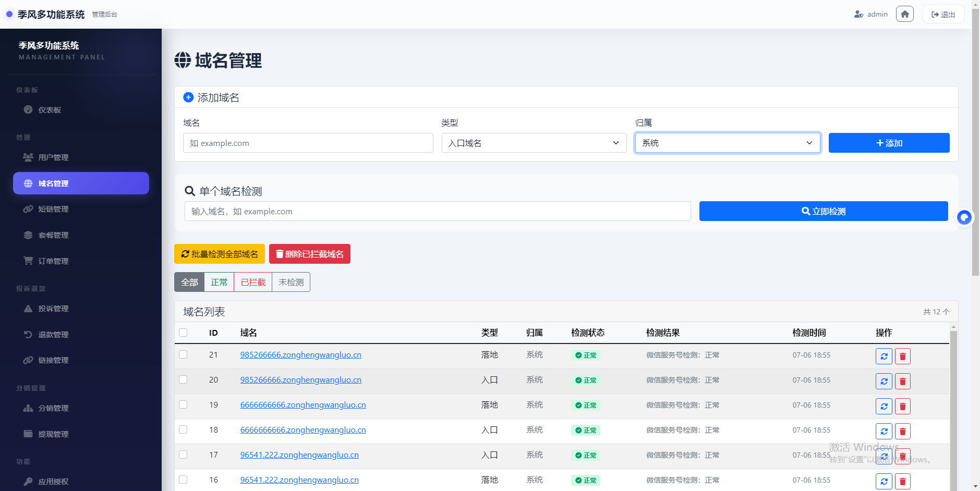
Task: Open the 类型 dropdown showing 入口域名
Action: tap(534, 143)
